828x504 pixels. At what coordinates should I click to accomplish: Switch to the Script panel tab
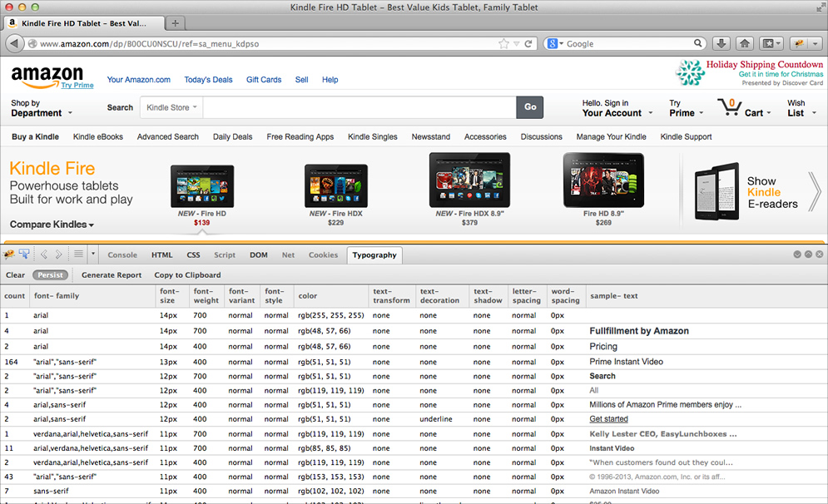coord(225,254)
